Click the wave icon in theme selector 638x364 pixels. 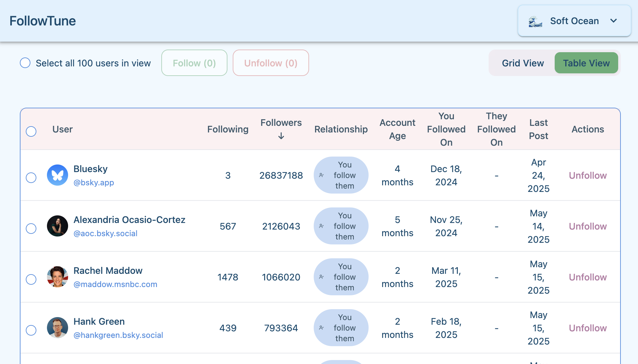tap(535, 21)
